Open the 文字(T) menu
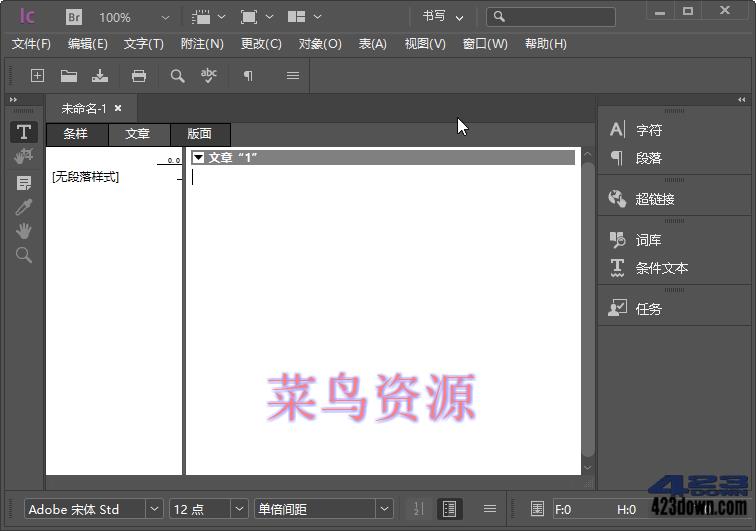The image size is (756, 531). pyautogui.click(x=144, y=44)
